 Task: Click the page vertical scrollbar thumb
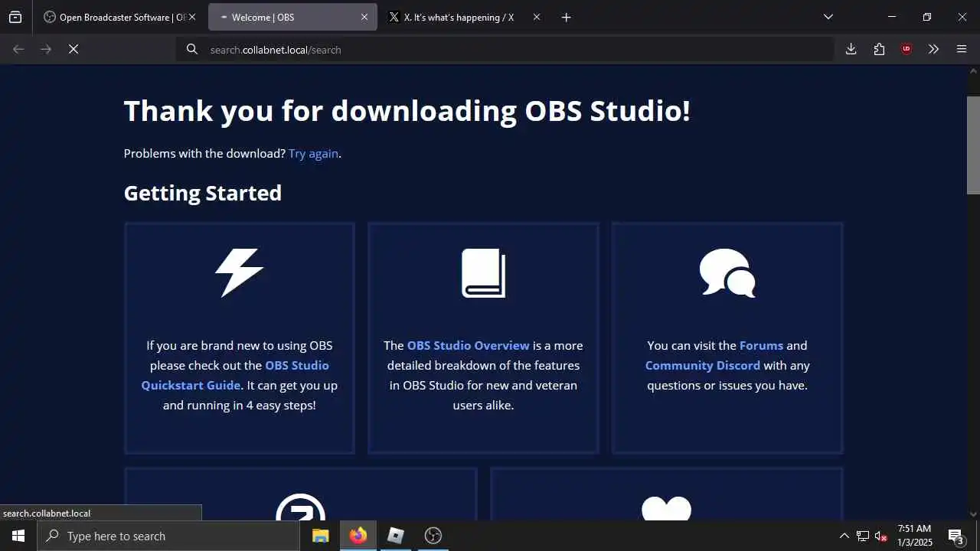tap(973, 145)
